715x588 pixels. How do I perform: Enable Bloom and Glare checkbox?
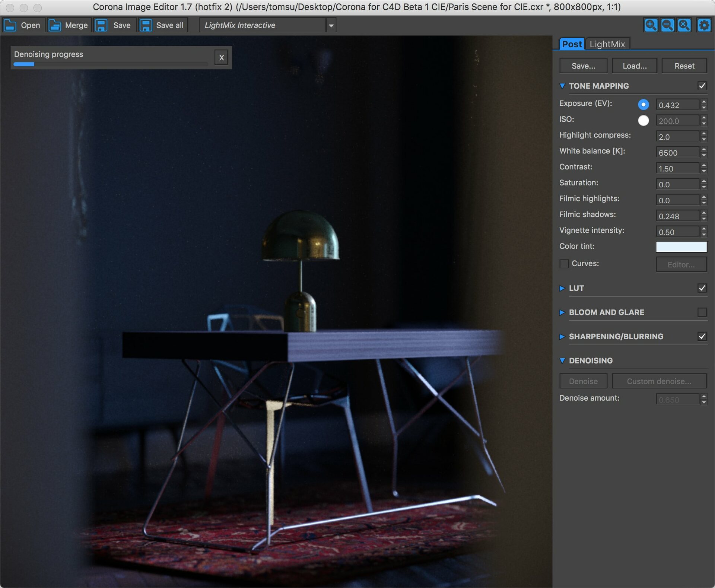(702, 312)
